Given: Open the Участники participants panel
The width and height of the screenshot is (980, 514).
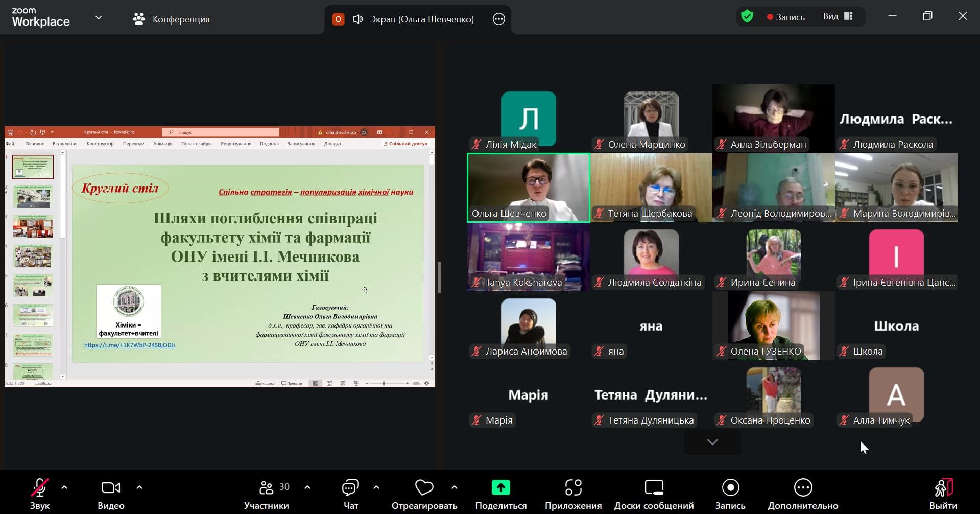Looking at the screenshot, I should (267, 494).
